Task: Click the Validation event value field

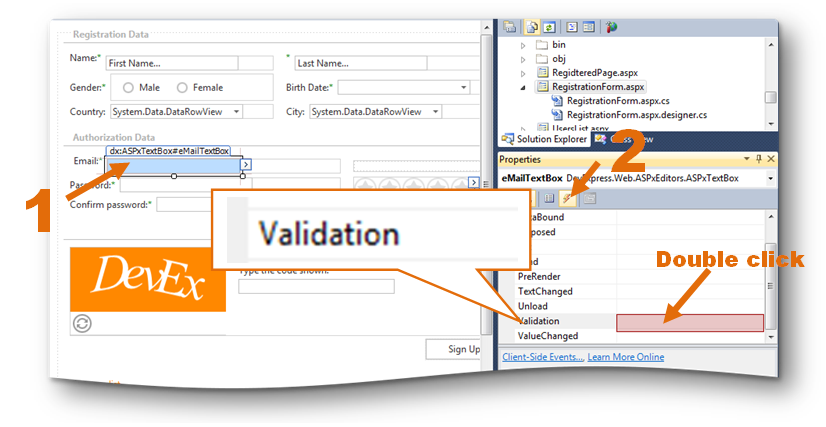Action: pyautogui.click(x=690, y=323)
